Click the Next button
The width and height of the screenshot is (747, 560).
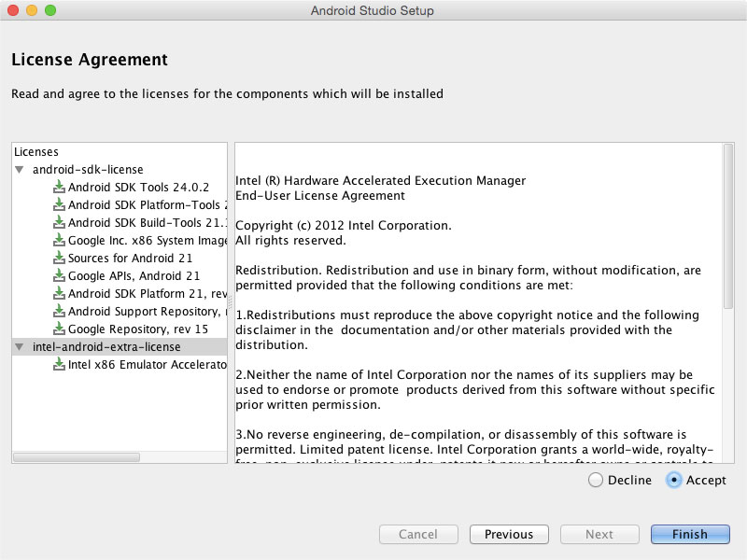[599, 534]
